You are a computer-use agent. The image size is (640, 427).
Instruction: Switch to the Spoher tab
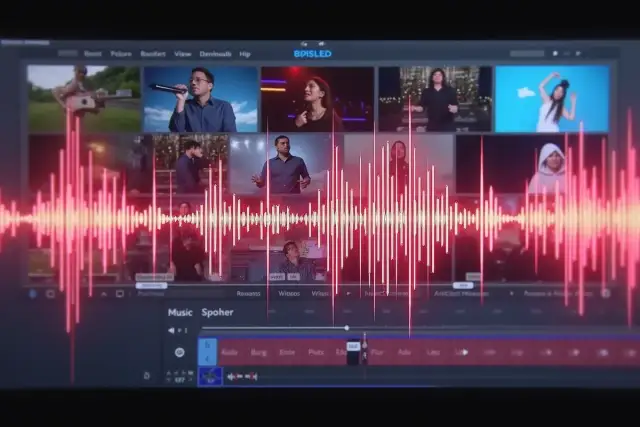click(x=217, y=313)
